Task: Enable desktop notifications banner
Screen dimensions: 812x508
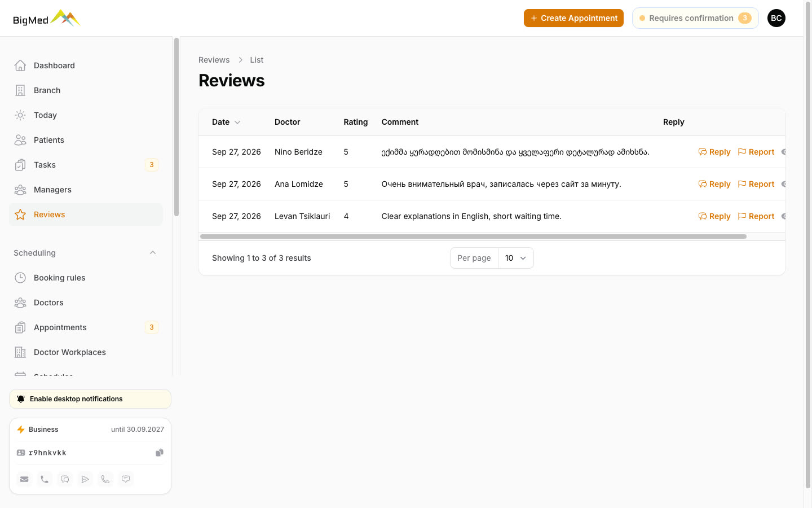Action: [90, 399]
